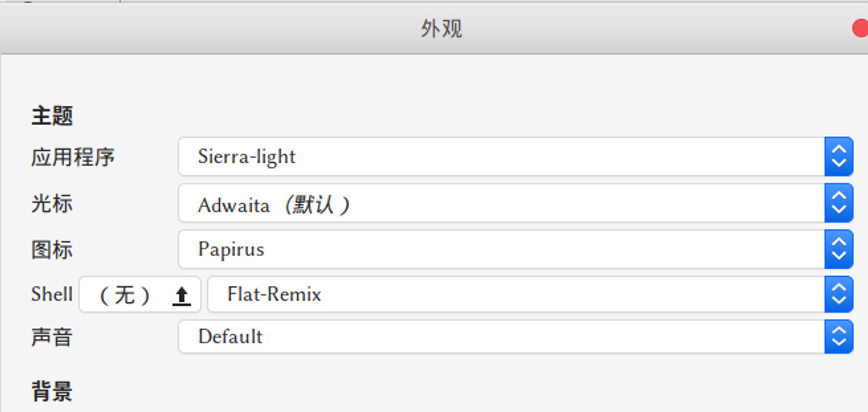Click the blue arrows on the Default sound dropdown

pos(838,337)
